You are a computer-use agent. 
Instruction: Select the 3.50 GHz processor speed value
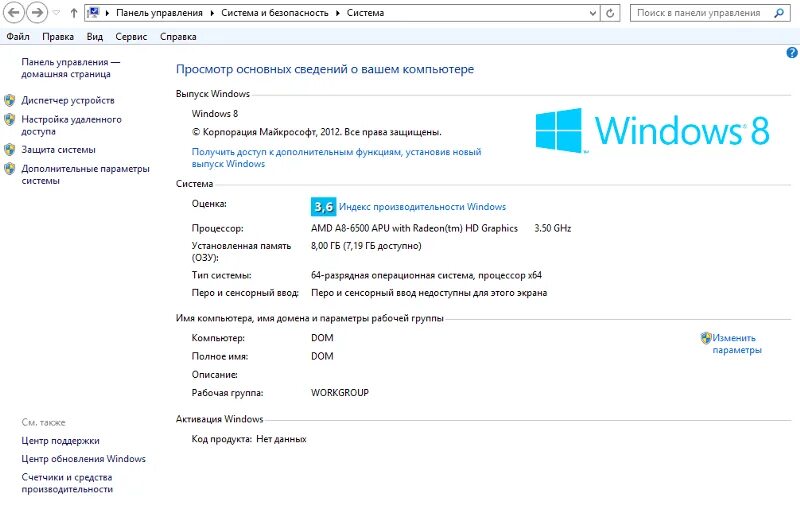tap(553, 228)
